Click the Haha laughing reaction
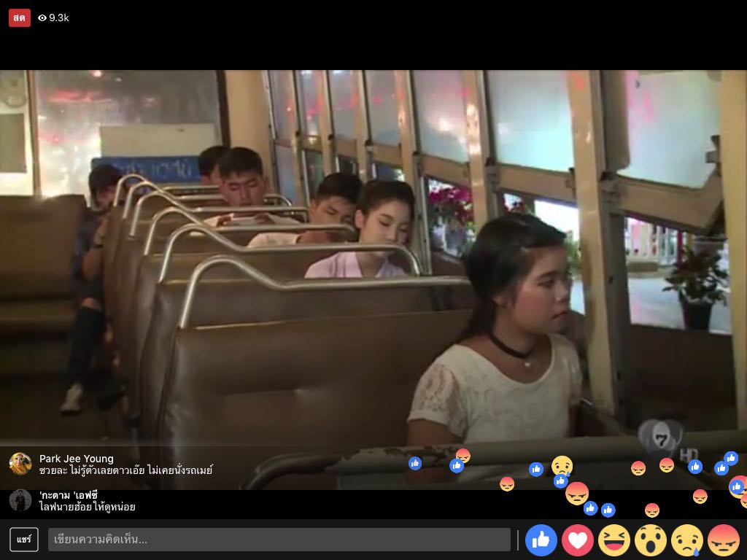The height and width of the screenshot is (560, 747). (x=614, y=540)
